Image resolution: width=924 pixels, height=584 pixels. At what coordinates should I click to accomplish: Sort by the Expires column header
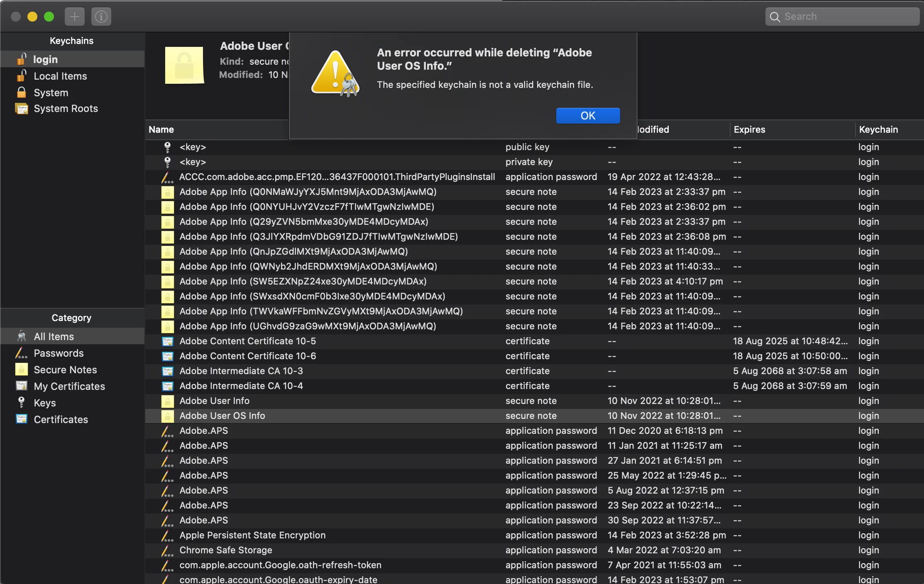pos(749,129)
